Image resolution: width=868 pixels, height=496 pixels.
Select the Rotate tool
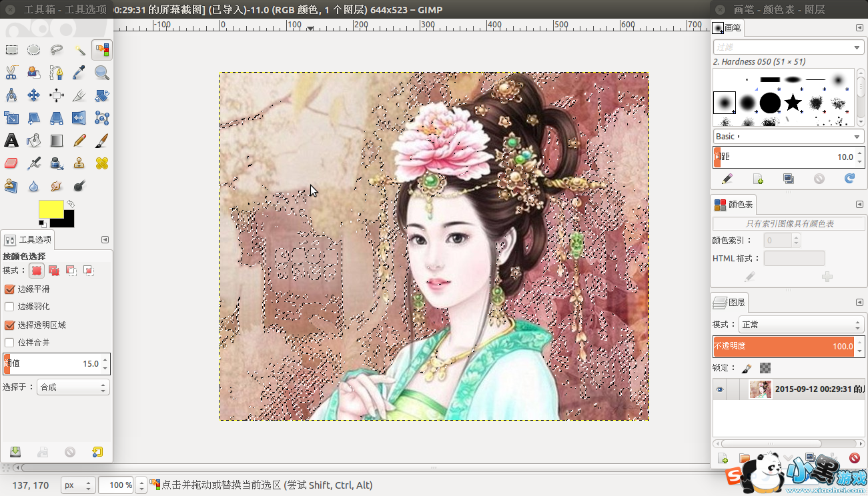tap(102, 95)
